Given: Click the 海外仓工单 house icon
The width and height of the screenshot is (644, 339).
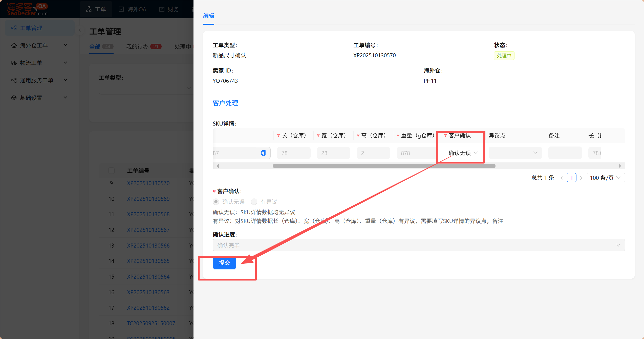Looking at the screenshot, I should [14, 45].
